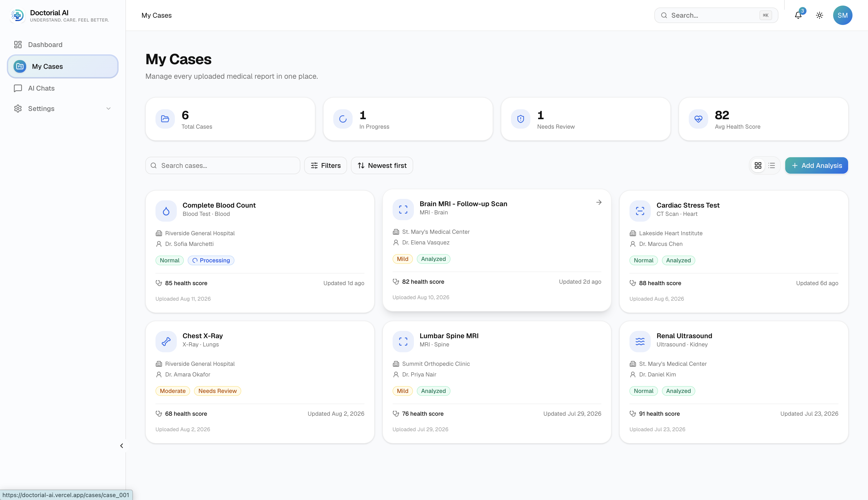The height and width of the screenshot is (500, 868).
Task: Click the magnifier icon in Search cases field
Action: [154, 165]
